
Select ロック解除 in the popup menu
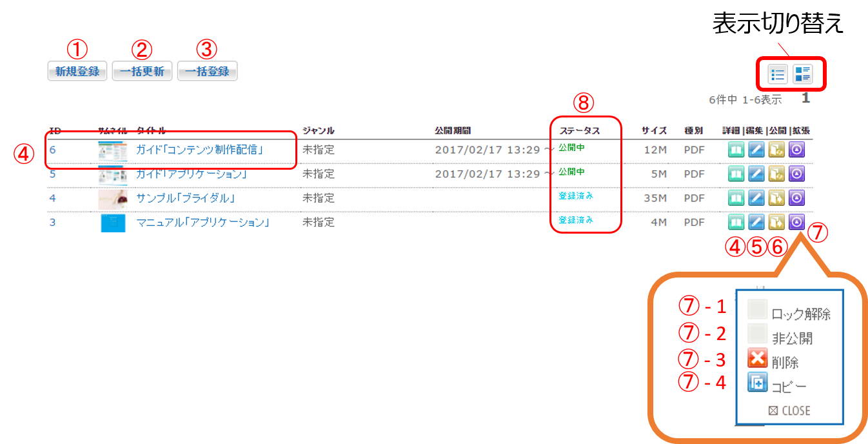800,314
